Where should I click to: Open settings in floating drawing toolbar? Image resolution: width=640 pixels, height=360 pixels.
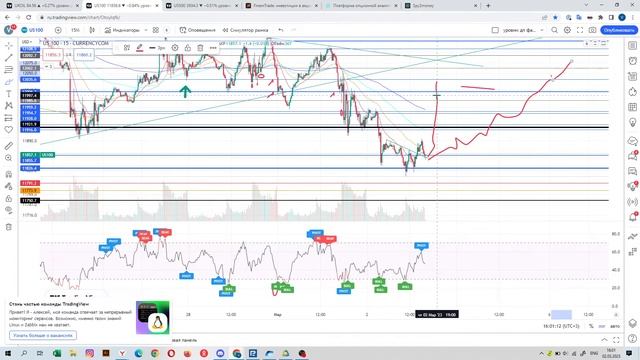pyautogui.click(x=175, y=48)
